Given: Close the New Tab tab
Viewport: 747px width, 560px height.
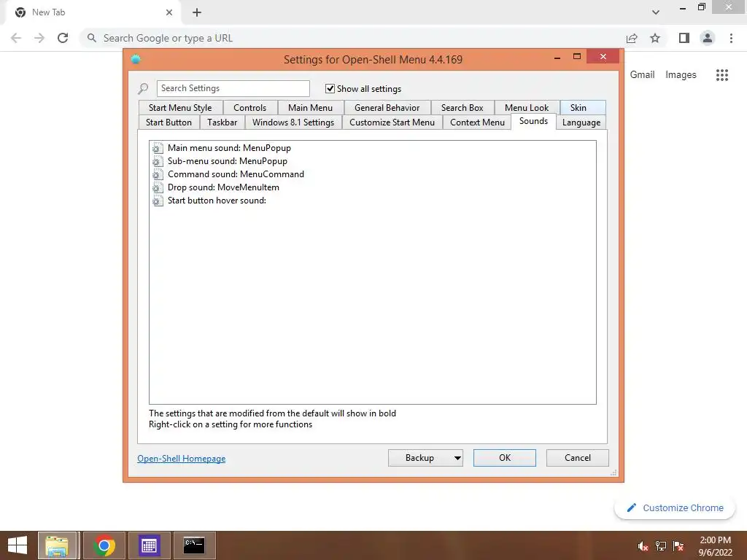Looking at the screenshot, I should point(169,12).
